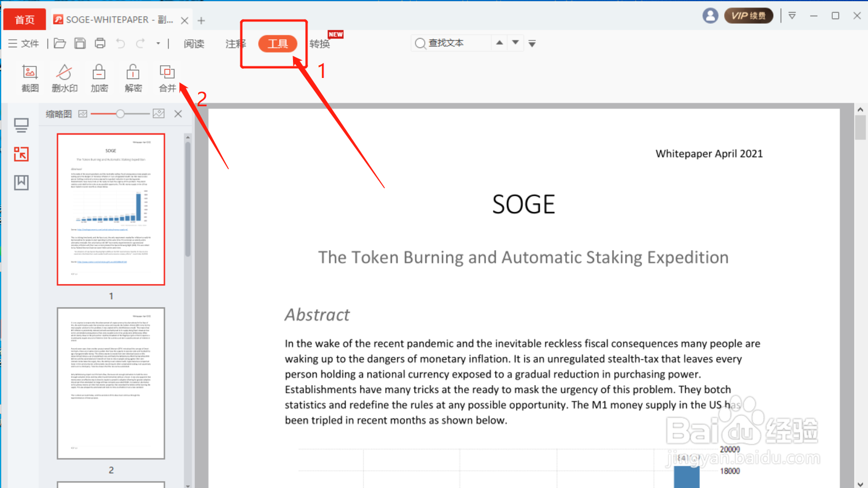Open the user account avatar
This screenshot has height=488, width=868.
coord(710,16)
